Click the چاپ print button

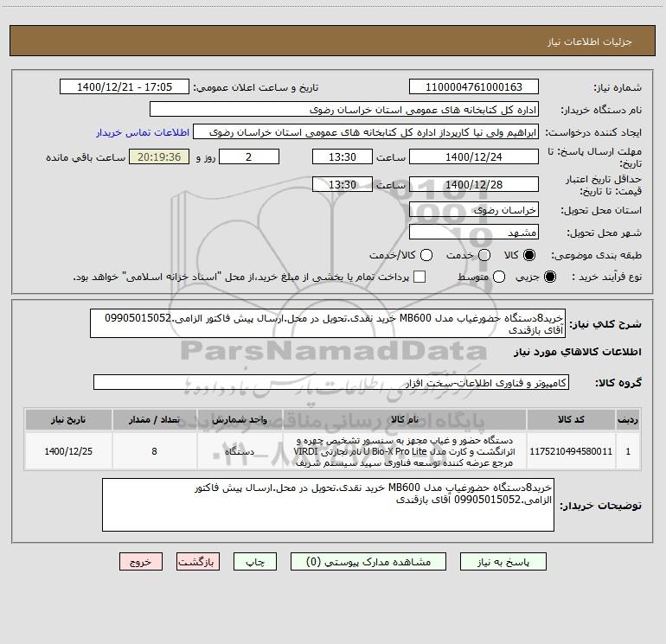pos(255,562)
